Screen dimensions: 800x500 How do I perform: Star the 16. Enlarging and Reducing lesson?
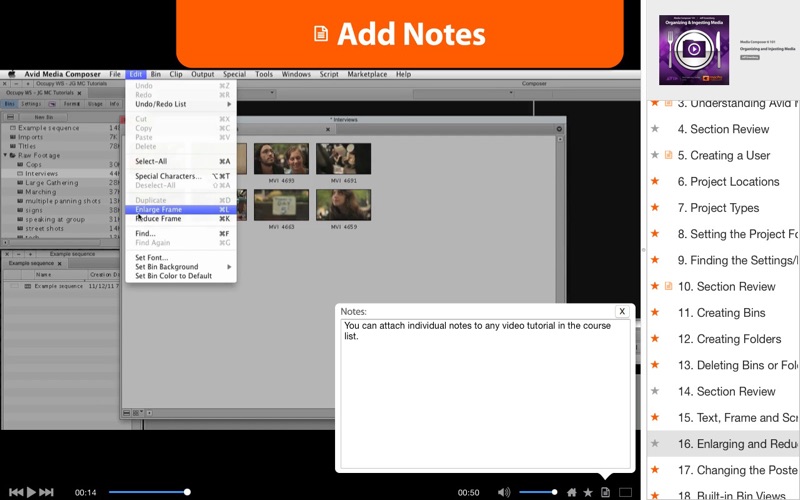pyautogui.click(x=655, y=443)
